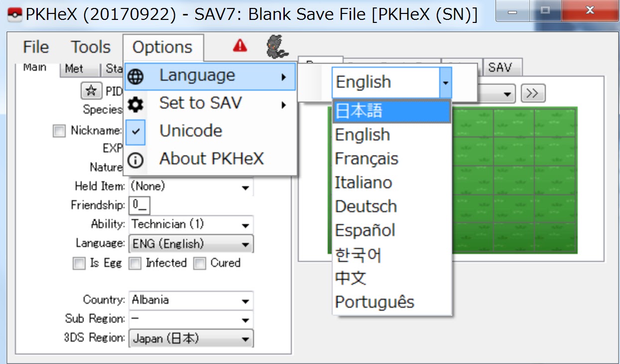620x364 pixels.
Task: Toggle the Unicode checkmark option
Action: coord(135,132)
